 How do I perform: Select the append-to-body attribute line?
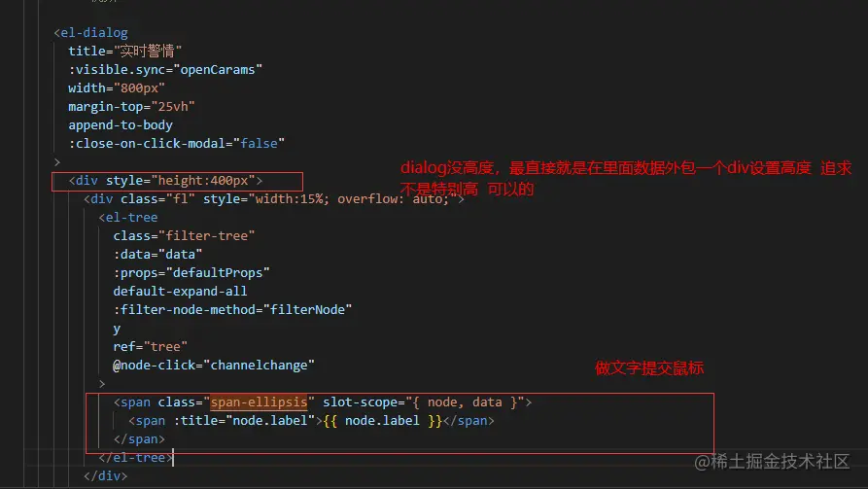coord(121,125)
